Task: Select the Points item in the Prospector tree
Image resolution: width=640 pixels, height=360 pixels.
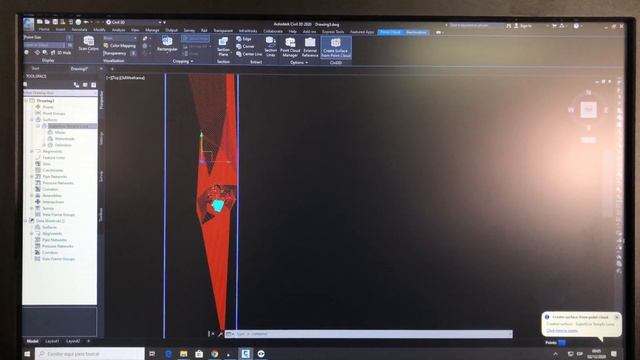Action: (48, 107)
